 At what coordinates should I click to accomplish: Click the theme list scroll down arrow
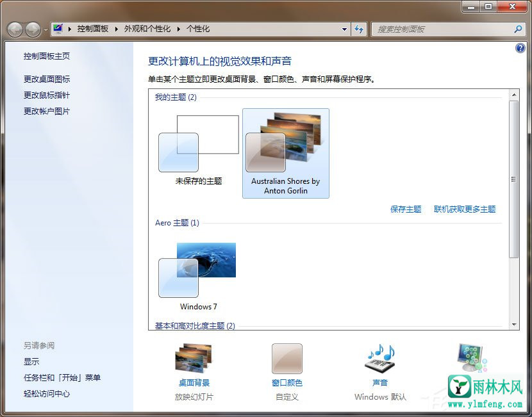pyautogui.click(x=514, y=325)
